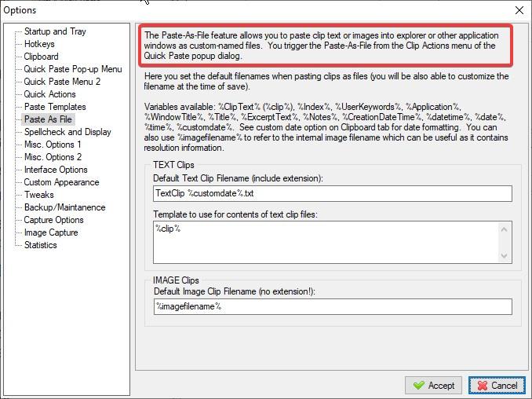Click the Default Text Clip Filename field

(x=333, y=193)
